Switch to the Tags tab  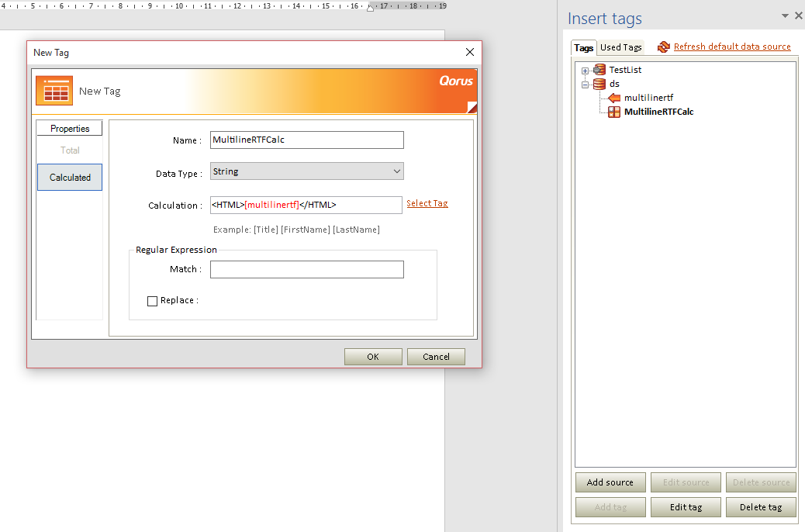click(583, 48)
